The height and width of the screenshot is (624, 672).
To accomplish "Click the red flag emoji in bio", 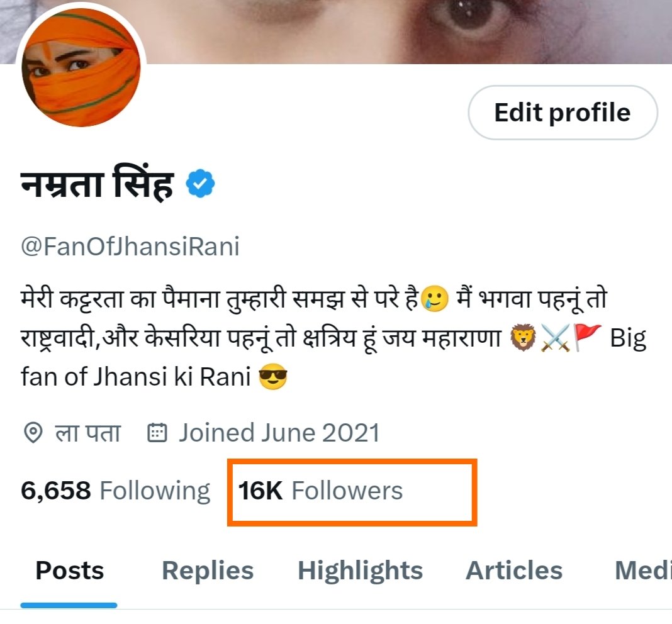I will (587, 338).
